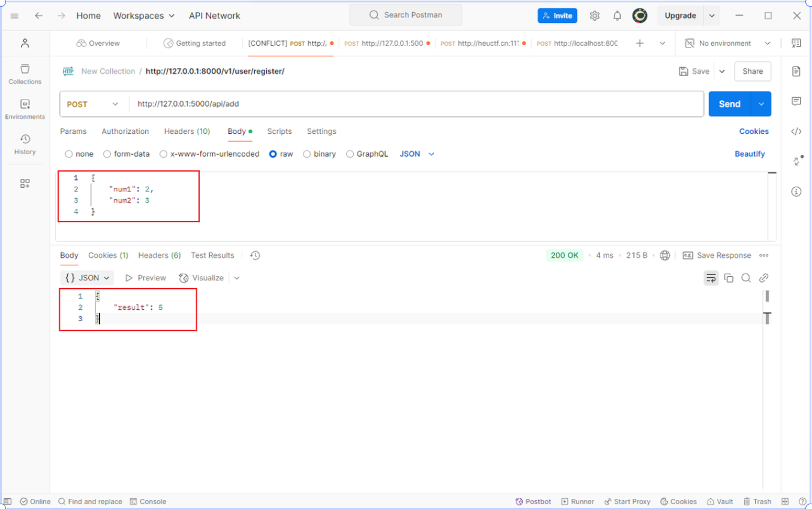This screenshot has height=509, width=812.
Task: Open the Getting started tab
Action: [x=195, y=43]
